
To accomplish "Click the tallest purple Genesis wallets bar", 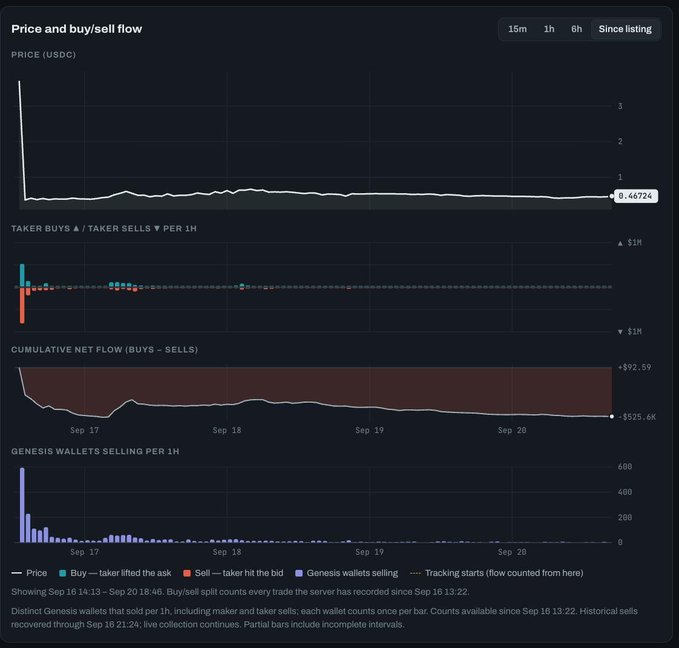I will tap(22, 505).
